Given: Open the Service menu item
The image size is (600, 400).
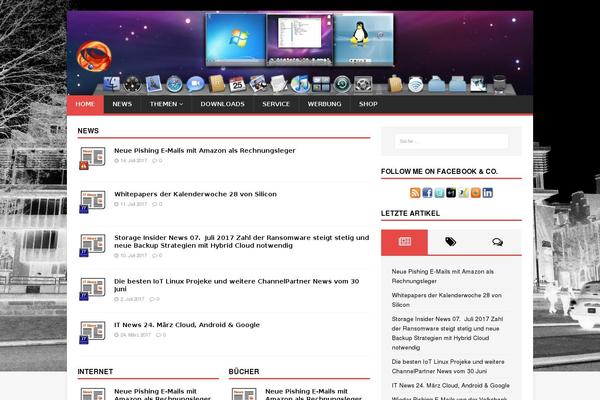Looking at the screenshot, I should coord(276,104).
